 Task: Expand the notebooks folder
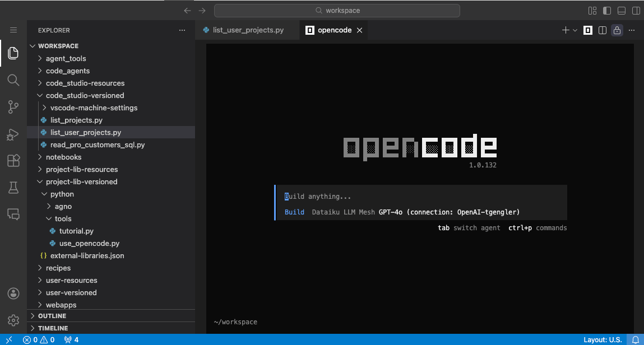(63, 157)
